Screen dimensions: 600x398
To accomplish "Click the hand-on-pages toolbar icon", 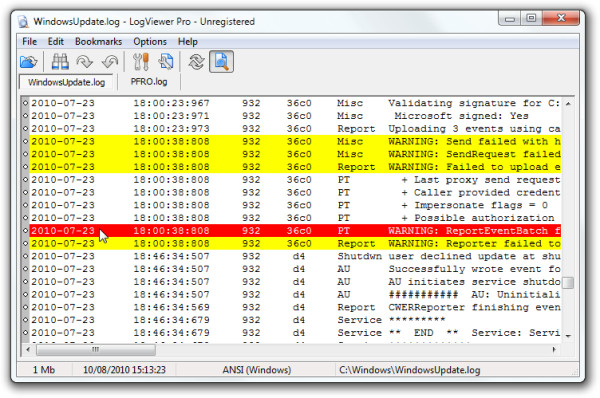I will pyautogui.click(x=166, y=62).
